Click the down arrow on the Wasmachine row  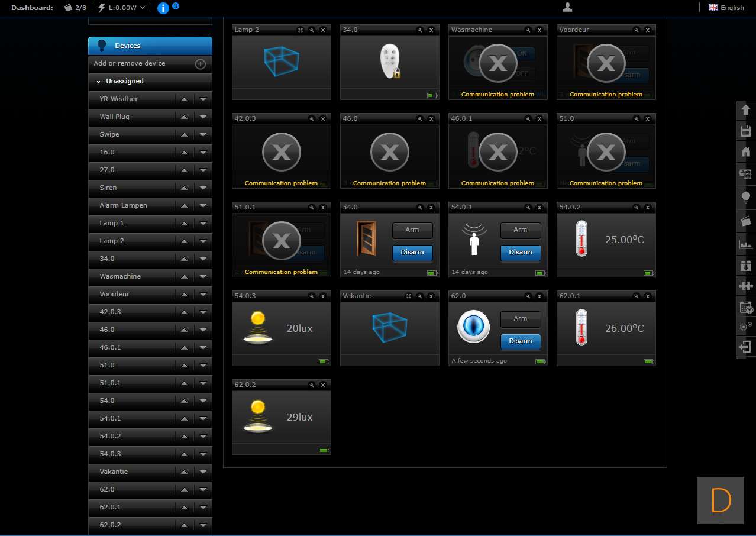(203, 277)
